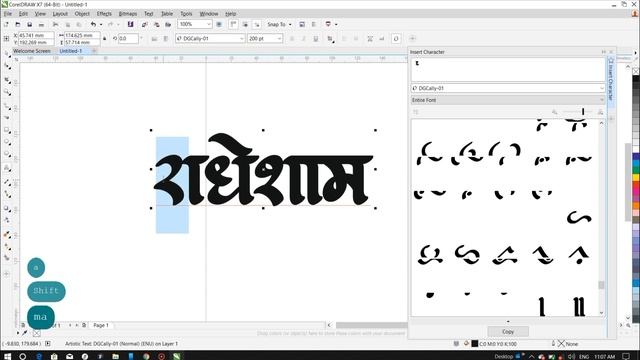Toggle the lock ratio padlock
Screen dimensions: 640x360
pyautogui.click(x=104, y=39)
